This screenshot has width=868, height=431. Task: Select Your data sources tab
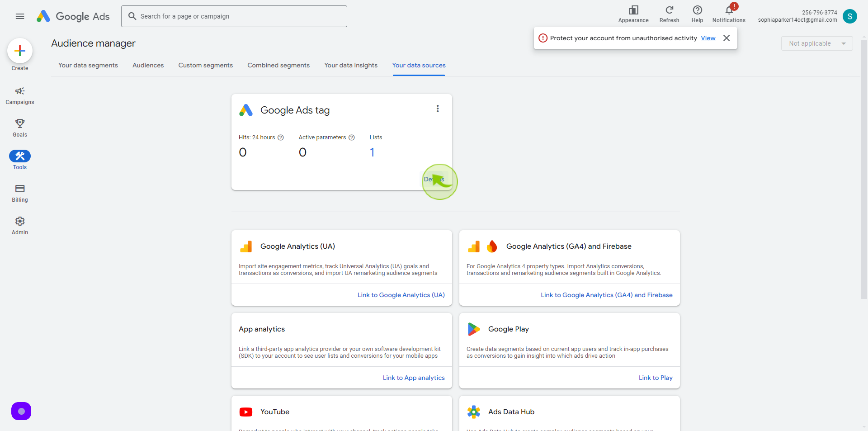(x=419, y=65)
